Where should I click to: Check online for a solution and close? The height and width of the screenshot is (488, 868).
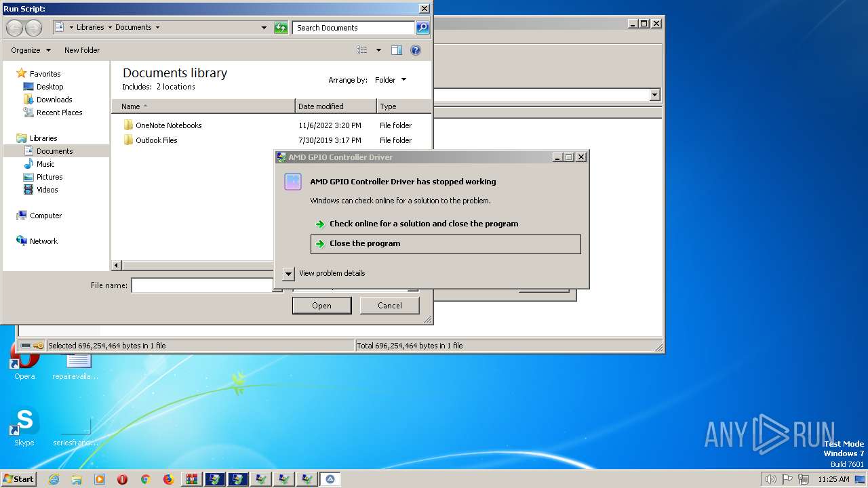[x=424, y=224]
